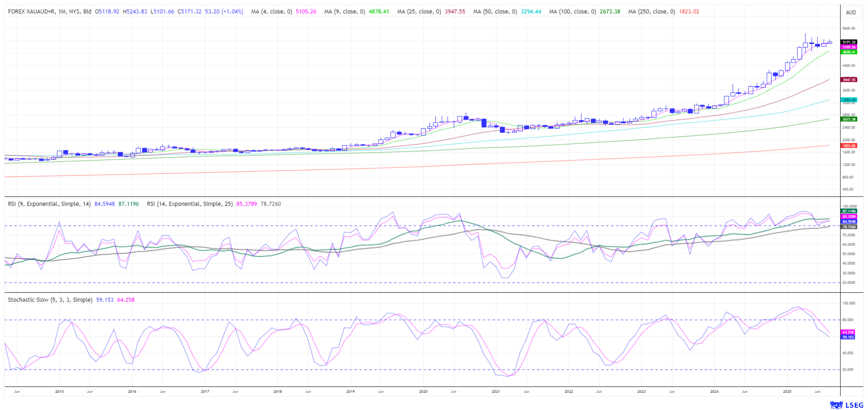The width and height of the screenshot is (868, 410).
Task: Select the MA (4, close, 0) legend
Action: tap(271, 12)
